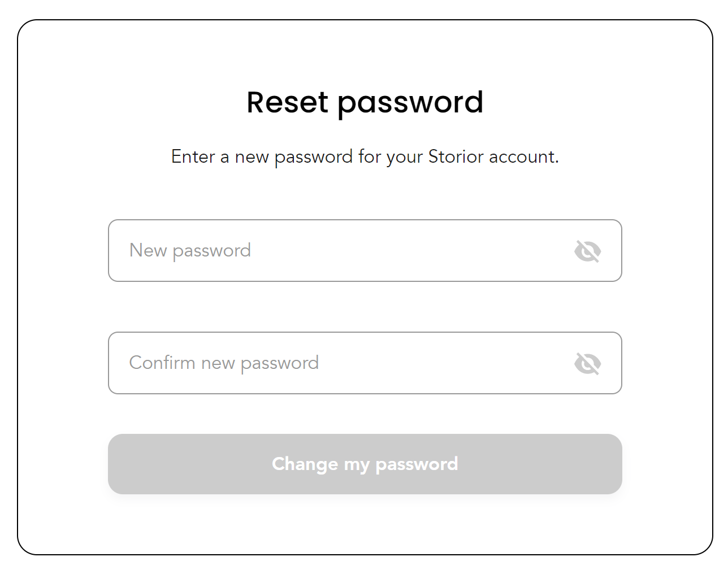The height and width of the screenshot is (570, 728).
Task: Click the greyed-out Change my password button
Action: coord(365,464)
